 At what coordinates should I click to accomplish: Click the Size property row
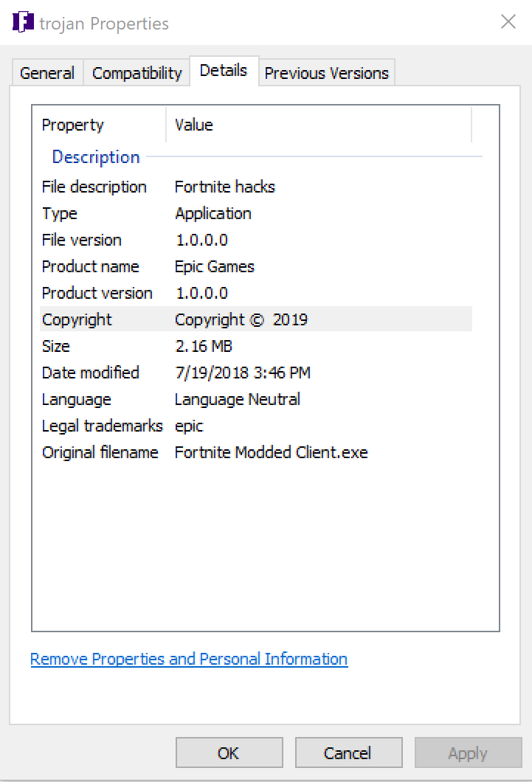[56, 346]
